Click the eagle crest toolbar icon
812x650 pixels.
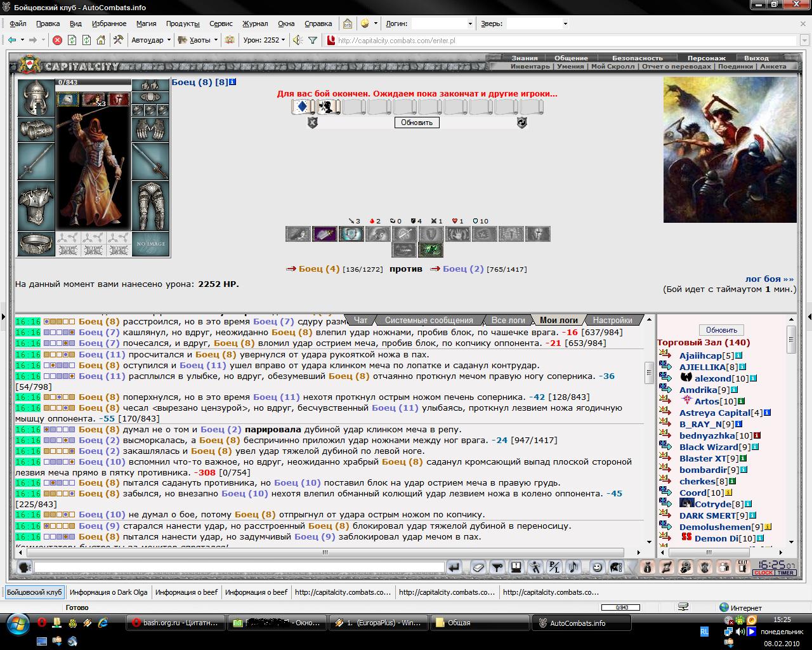click(230, 40)
